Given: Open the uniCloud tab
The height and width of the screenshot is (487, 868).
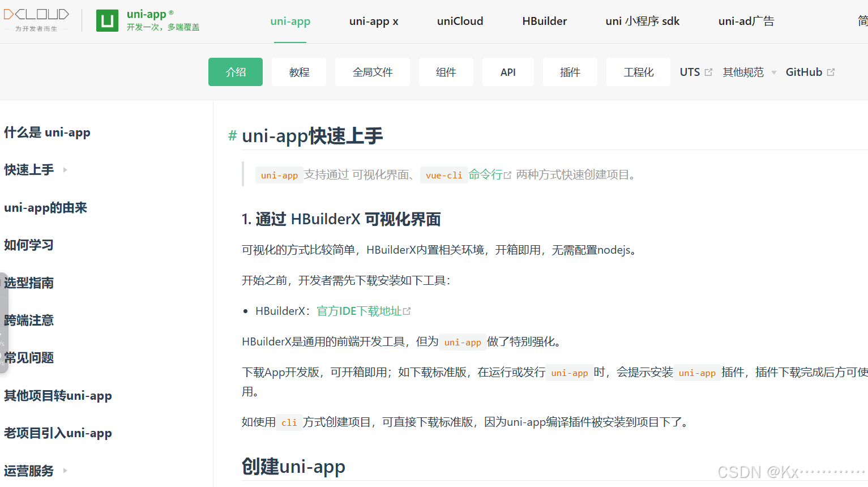Looking at the screenshot, I should coord(460,21).
